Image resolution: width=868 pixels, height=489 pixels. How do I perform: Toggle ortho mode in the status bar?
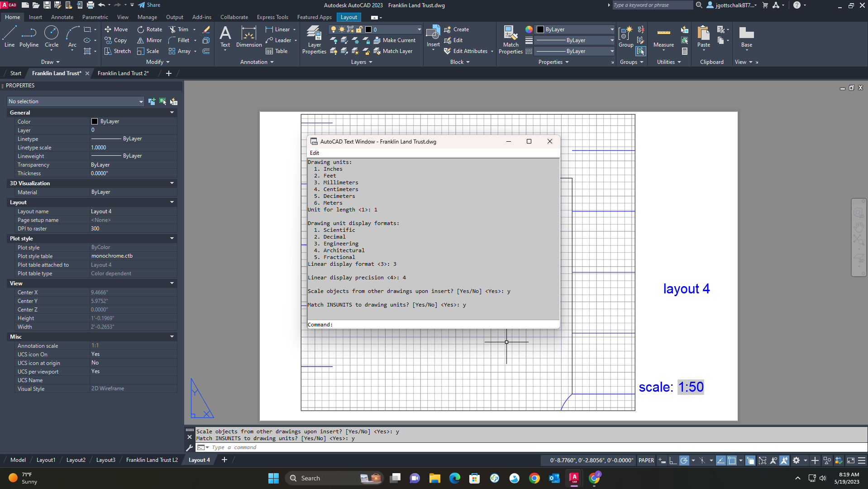[673, 460]
